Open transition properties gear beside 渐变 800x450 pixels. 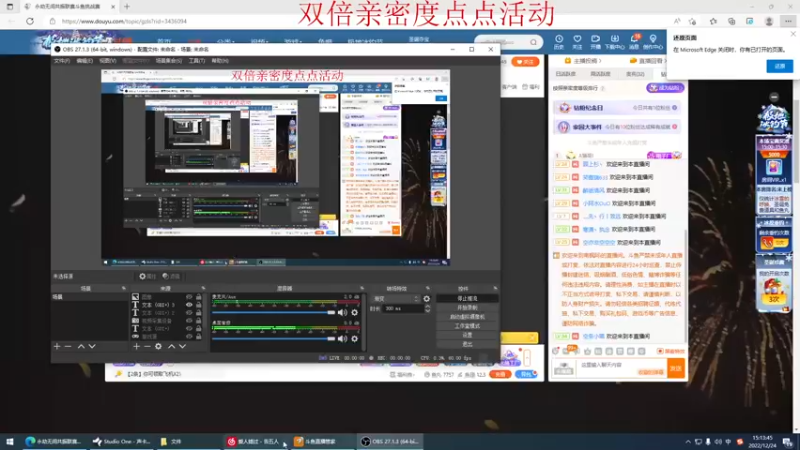427,299
